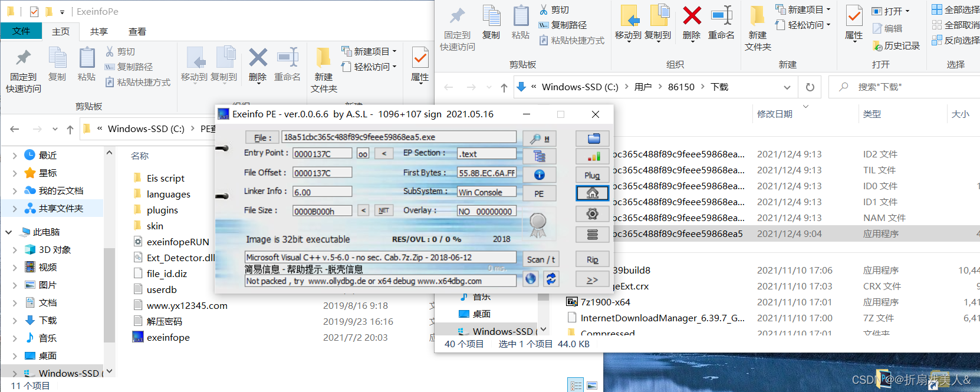This screenshot has height=392, width=980.
Task: Select 全部选择 in the 下载 window ribbon
Action: point(956,9)
